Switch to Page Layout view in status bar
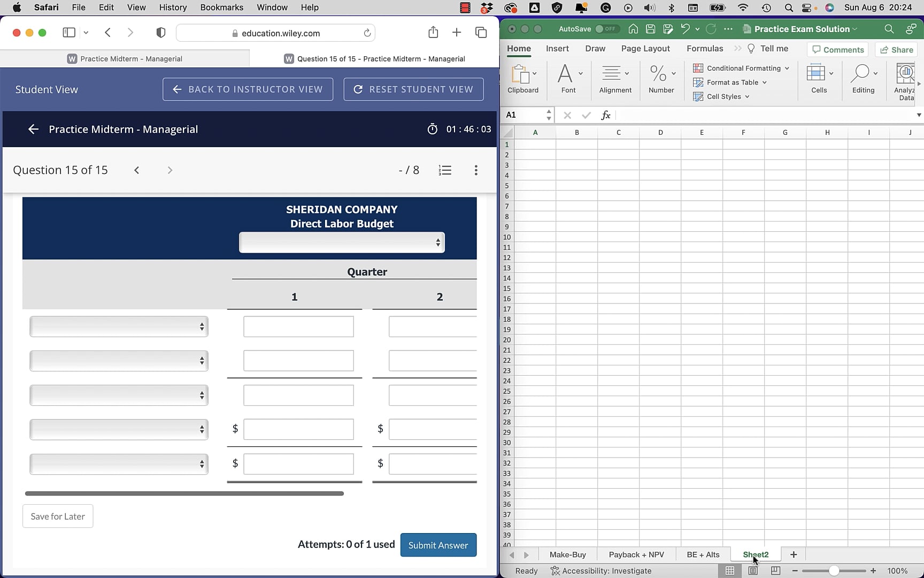 point(752,571)
